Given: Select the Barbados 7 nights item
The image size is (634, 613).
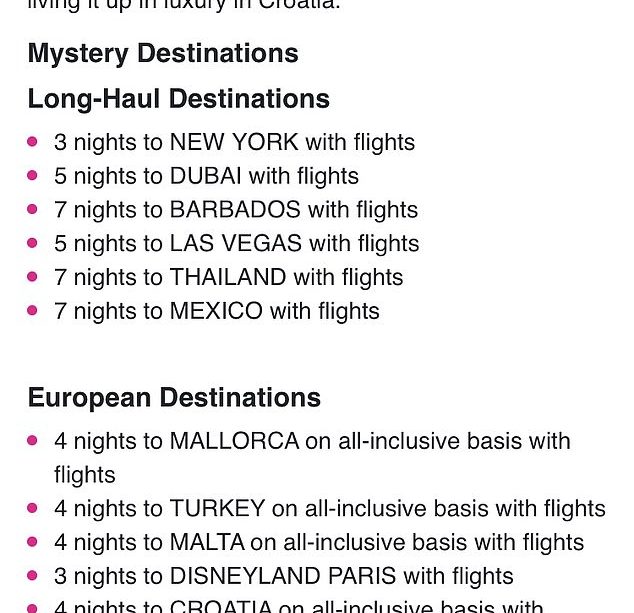Looking at the screenshot, I should pyautogui.click(x=236, y=209).
